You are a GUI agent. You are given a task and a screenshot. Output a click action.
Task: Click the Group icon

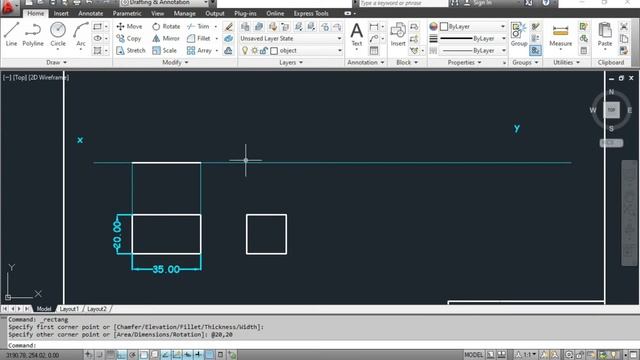518,34
